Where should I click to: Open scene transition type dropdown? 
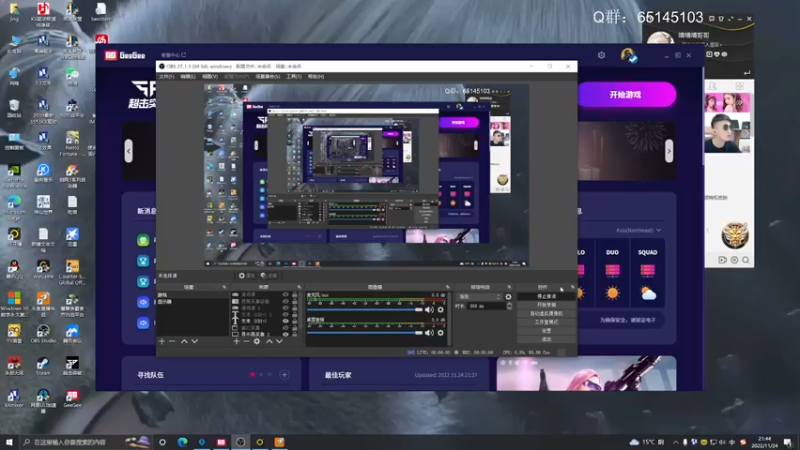tap(479, 296)
